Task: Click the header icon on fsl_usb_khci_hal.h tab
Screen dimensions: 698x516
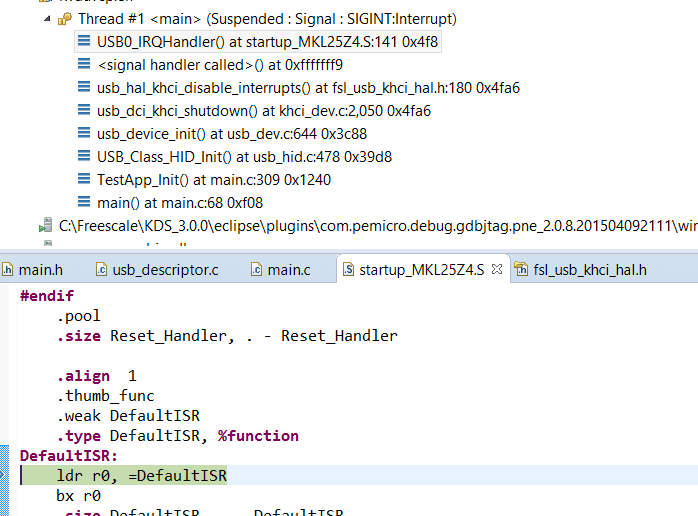Action: [x=521, y=269]
